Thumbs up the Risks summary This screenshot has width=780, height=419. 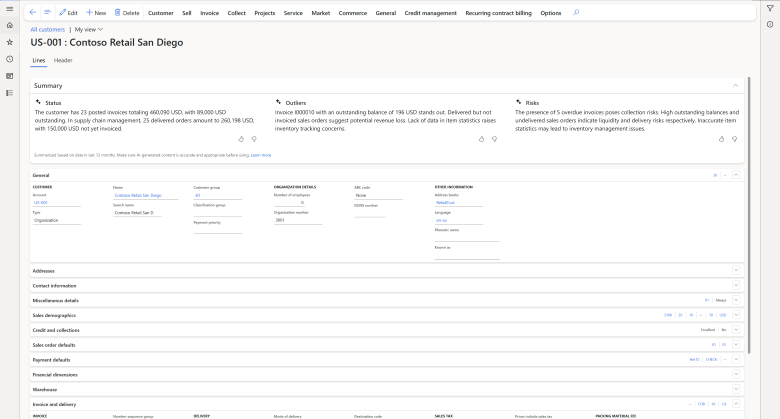[x=721, y=139]
